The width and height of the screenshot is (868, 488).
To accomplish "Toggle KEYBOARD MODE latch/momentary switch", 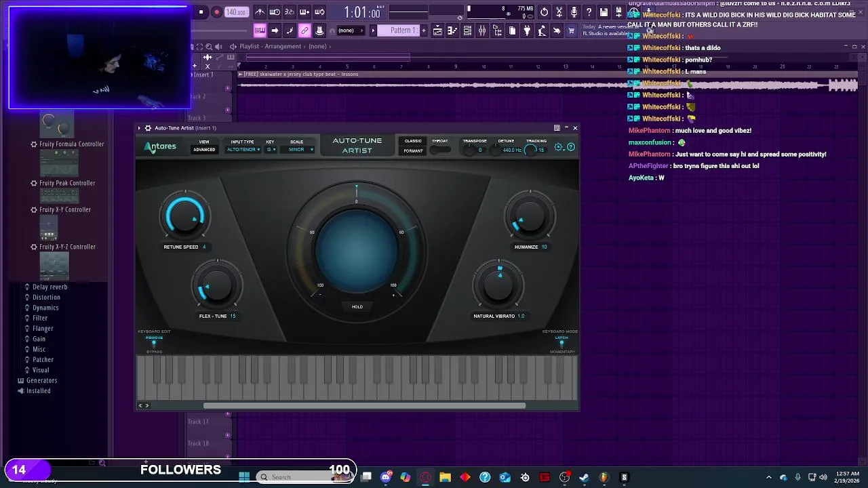I will (x=561, y=344).
